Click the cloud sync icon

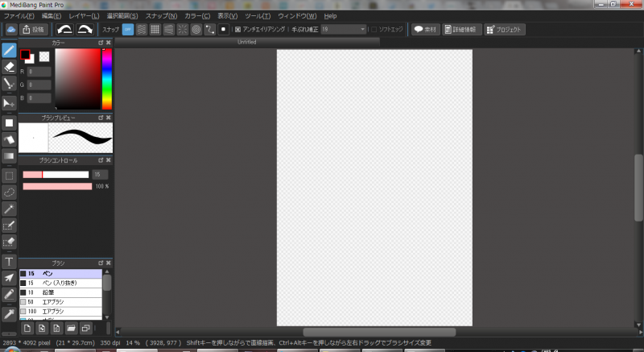tap(11, 30)
